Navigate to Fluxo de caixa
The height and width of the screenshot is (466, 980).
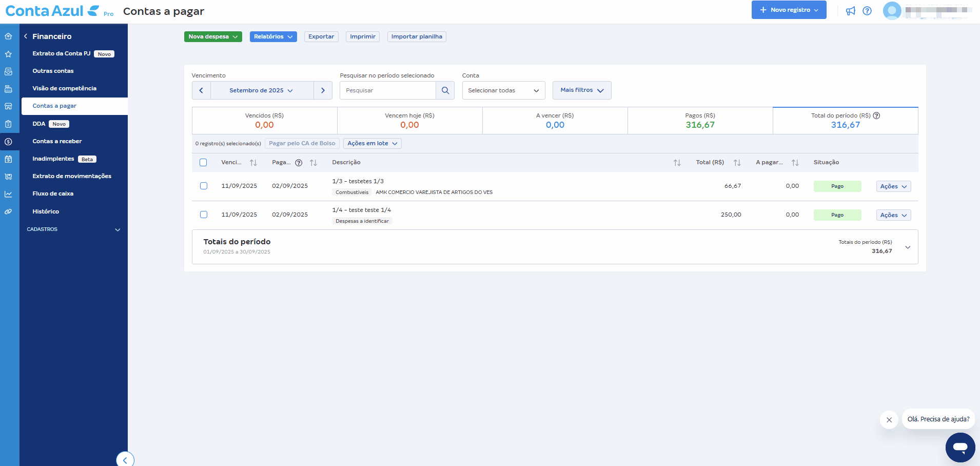tap(53, 193)
